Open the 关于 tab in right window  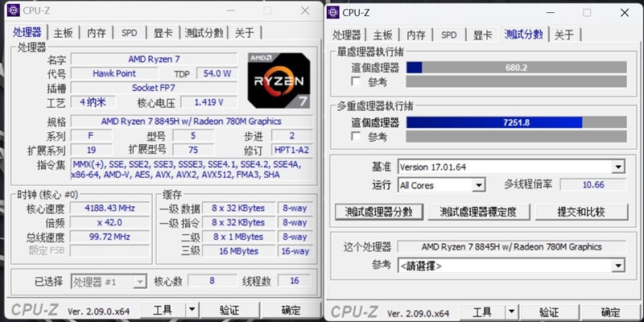tap(564, 35)
